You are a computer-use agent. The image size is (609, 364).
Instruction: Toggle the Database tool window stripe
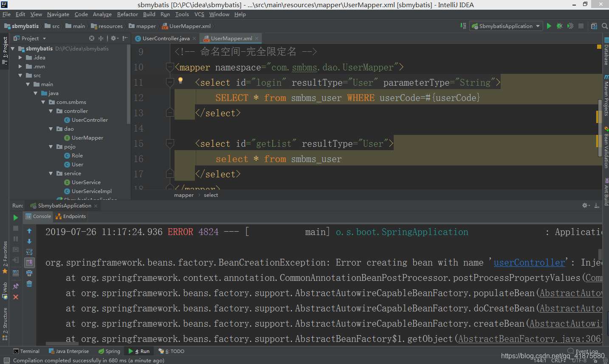(606, 51)
